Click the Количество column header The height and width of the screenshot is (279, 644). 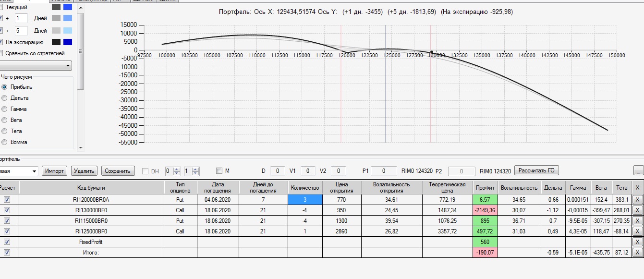[305, 187]
